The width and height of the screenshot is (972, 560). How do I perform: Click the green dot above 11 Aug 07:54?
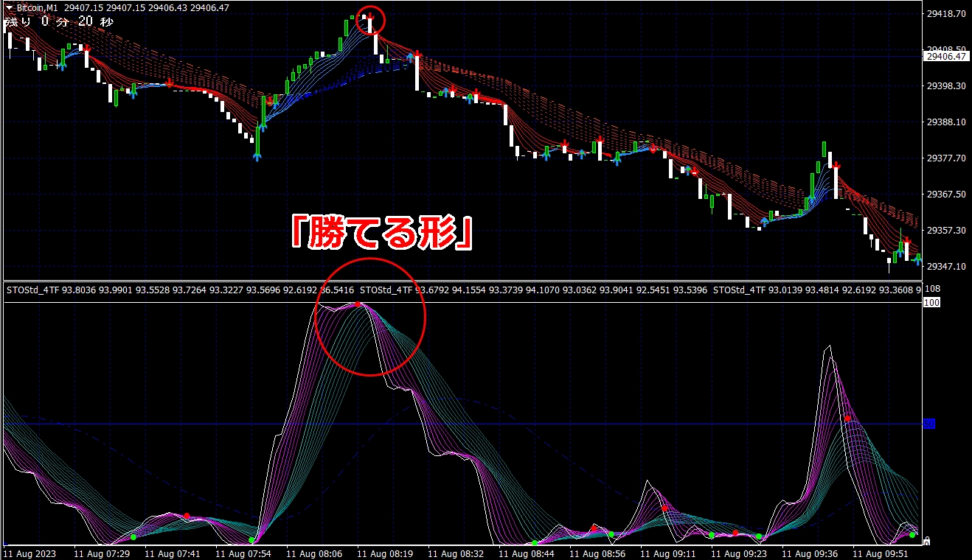253,541
